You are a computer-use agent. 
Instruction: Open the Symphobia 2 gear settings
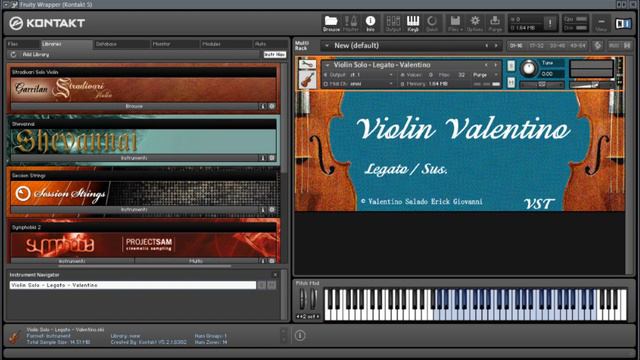272,260
